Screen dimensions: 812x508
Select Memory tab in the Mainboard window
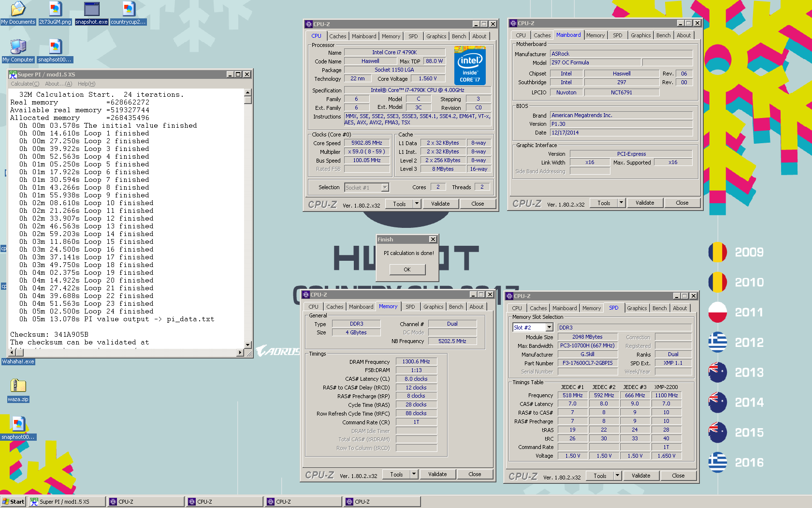tap(595, 35)
